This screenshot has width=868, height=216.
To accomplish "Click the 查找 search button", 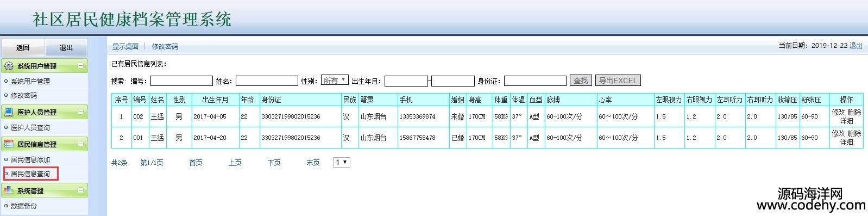I will 581,81.
